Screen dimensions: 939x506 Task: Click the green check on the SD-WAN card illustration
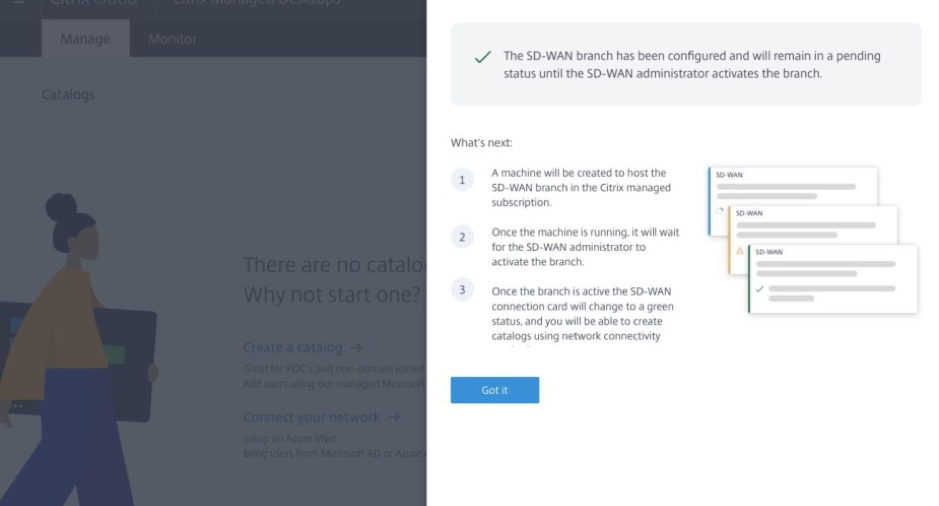[x=759, y=289]
